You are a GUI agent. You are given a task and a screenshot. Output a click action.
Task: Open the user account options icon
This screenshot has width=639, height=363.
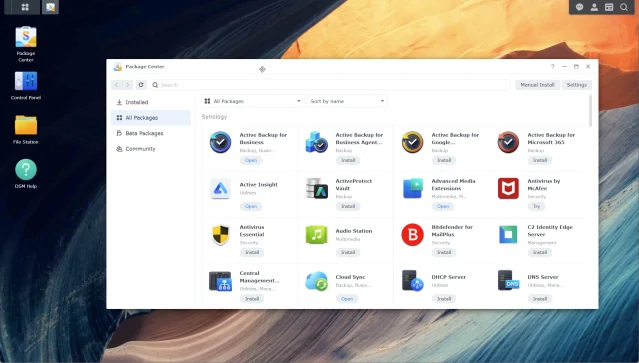[594, 7]
